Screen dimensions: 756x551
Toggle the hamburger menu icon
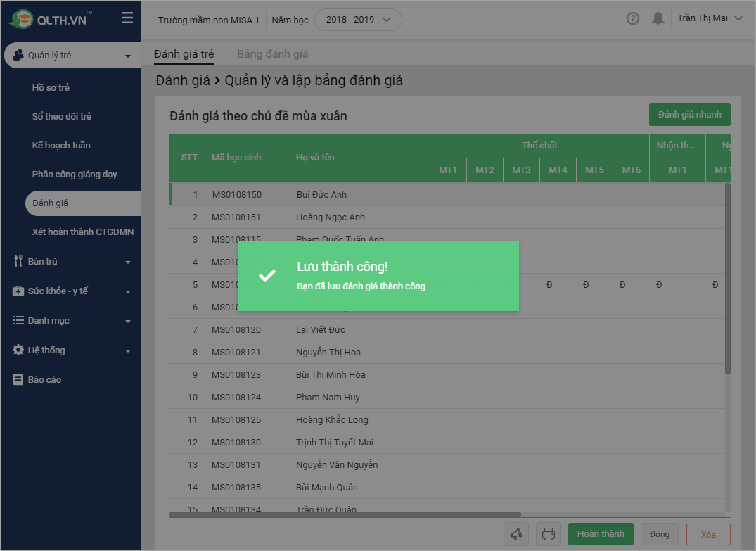(x=127, y=18)
